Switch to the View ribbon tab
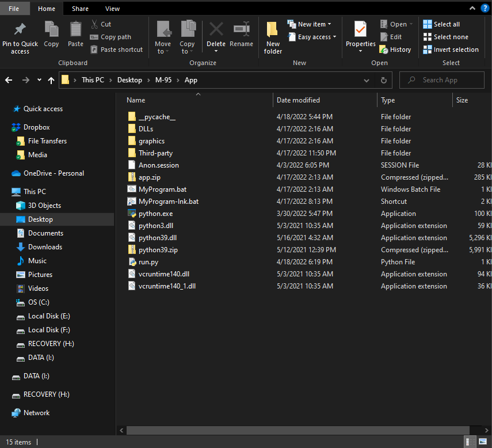Screen dimensions: 492x448 pyautogui.click(x=112, y=9)
